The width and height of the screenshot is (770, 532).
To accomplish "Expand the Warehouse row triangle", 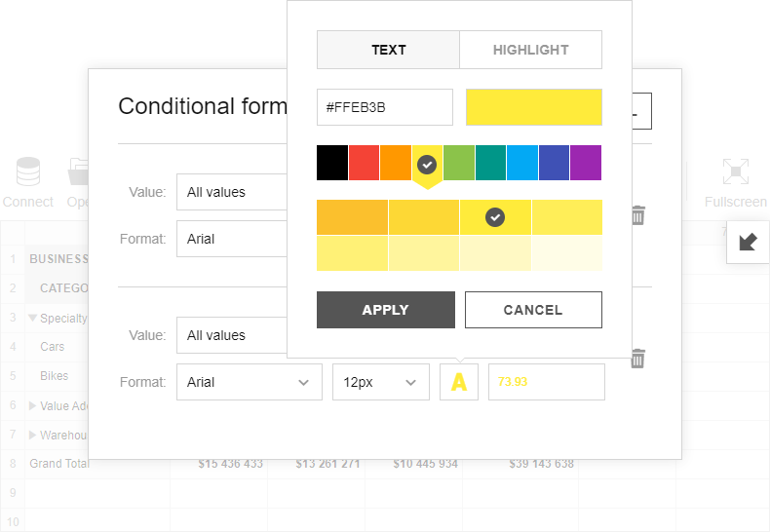I will coord(34,435).
